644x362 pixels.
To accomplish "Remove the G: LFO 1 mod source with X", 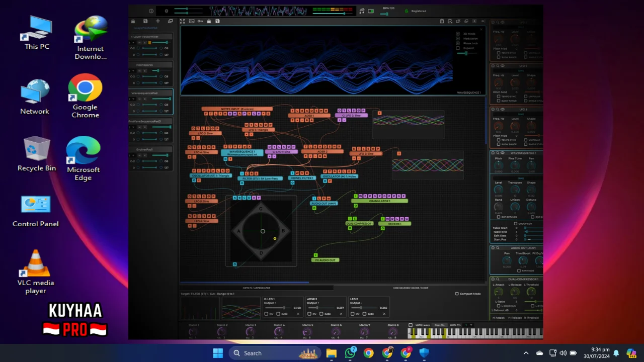I will [x=298, y=314].
